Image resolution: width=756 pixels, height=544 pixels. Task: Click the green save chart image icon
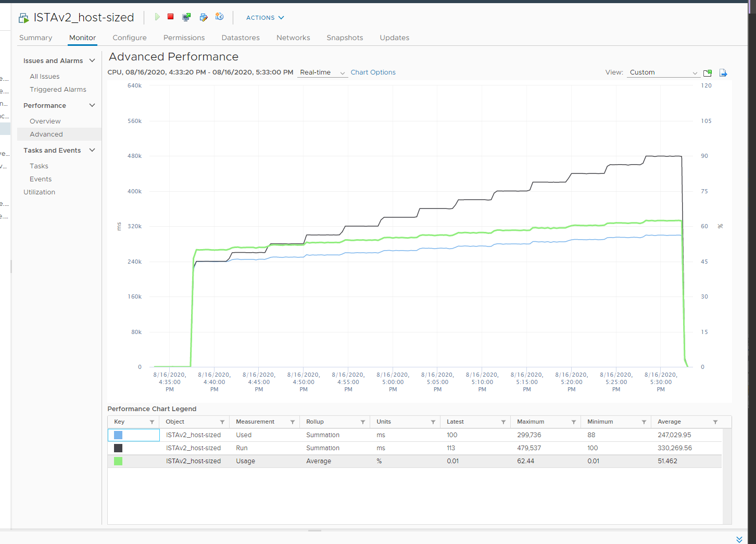tap(708, 73)
